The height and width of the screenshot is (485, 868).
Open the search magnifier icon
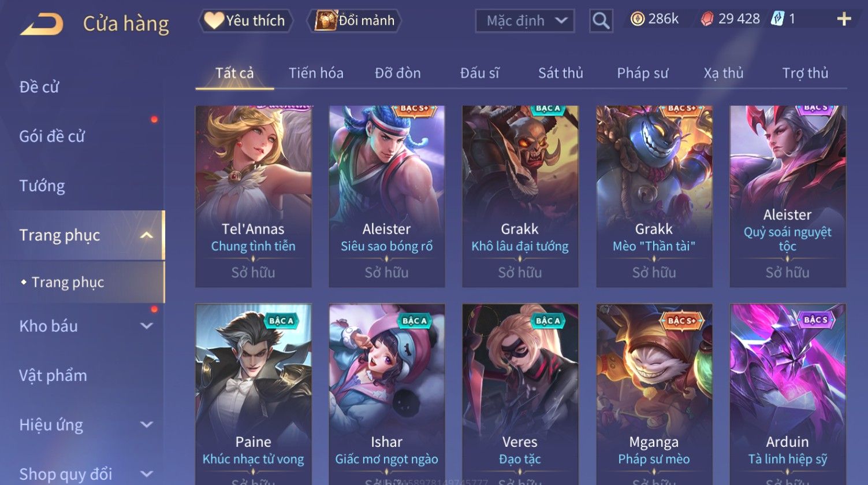pos(601,21)
